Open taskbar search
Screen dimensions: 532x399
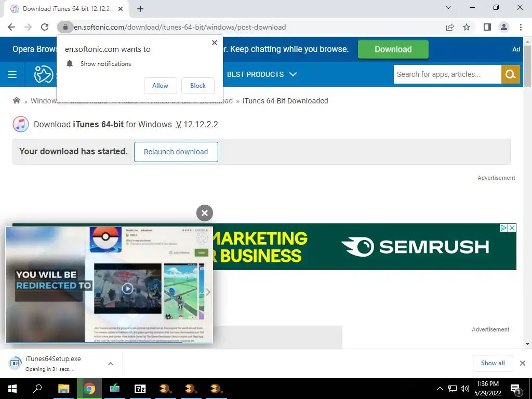coord(37,389)
